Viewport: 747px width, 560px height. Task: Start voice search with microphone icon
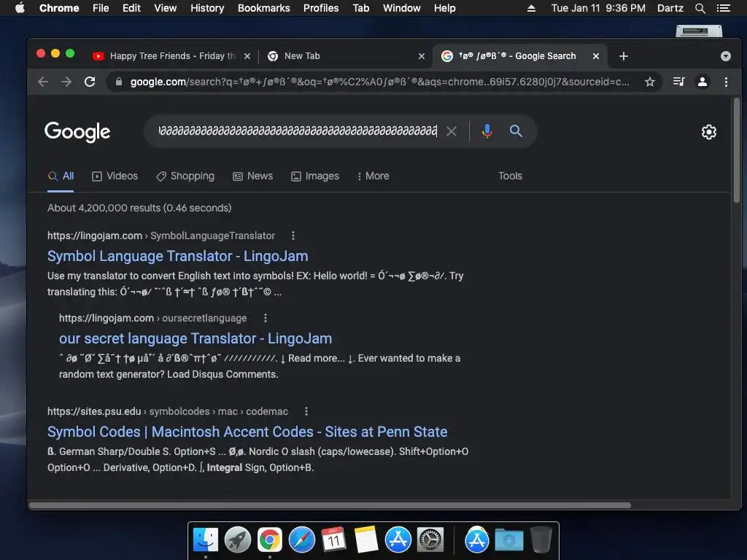tap(487, 131)
